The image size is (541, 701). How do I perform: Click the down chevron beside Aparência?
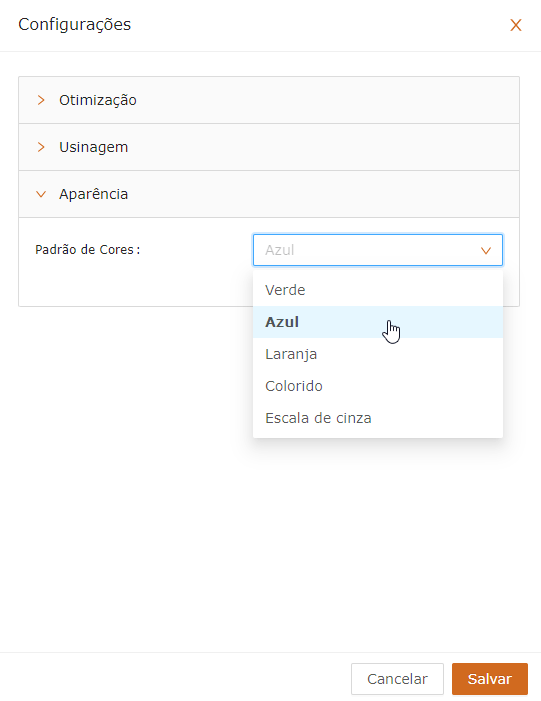coord(41,194)
